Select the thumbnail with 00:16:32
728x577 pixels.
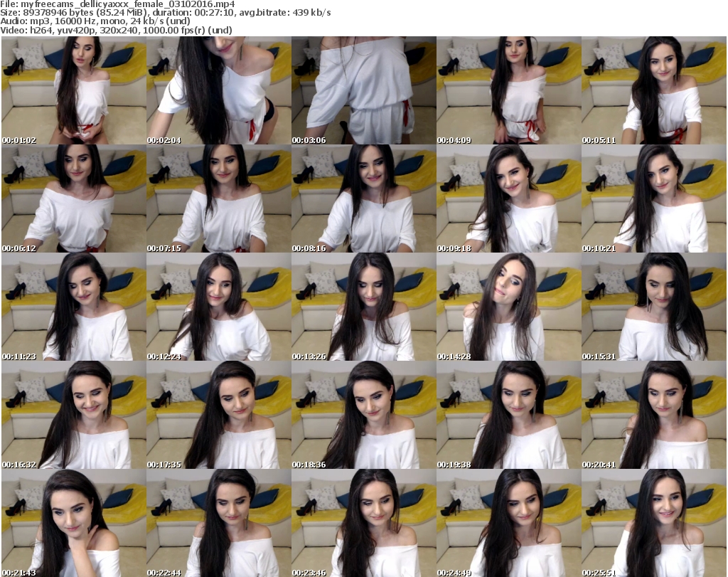point(74,415)
